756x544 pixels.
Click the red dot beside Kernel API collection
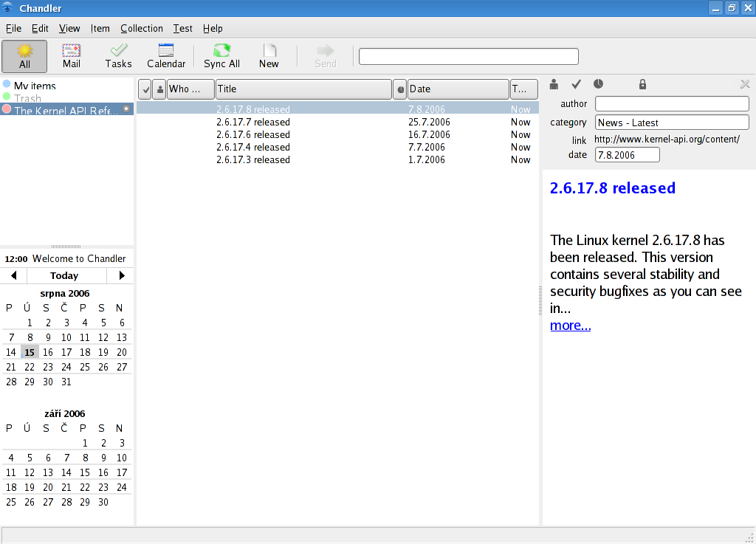(x=7, y=109)
